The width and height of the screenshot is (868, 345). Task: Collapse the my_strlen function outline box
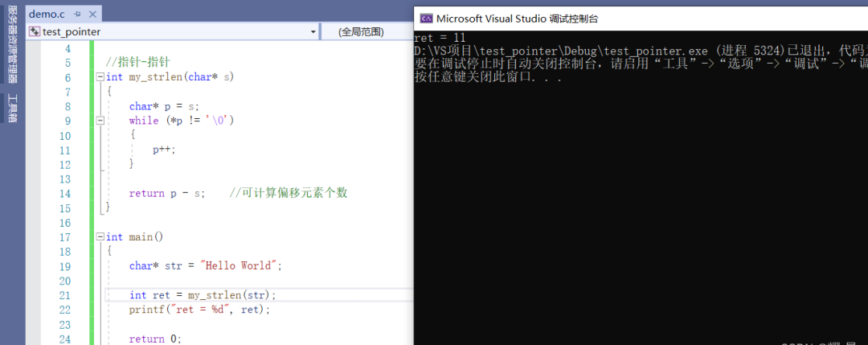pos(100,77)
